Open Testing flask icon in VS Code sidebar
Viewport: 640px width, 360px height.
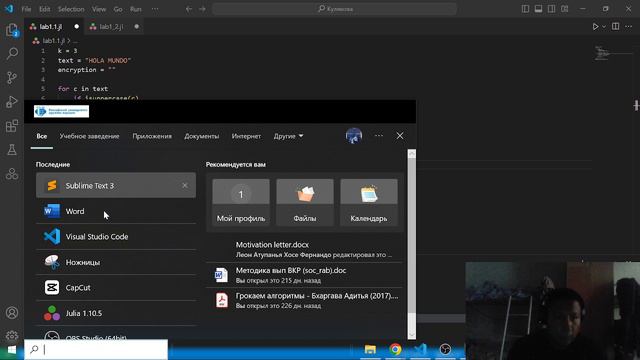pos(12,149)
